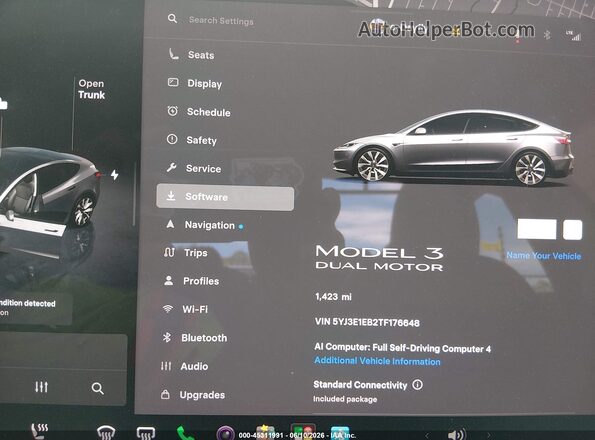Screen dimensions: 595x440
Task: Tap AI Computer: Full Self-Driving Computer 4 text
Action: click(403, 348)
